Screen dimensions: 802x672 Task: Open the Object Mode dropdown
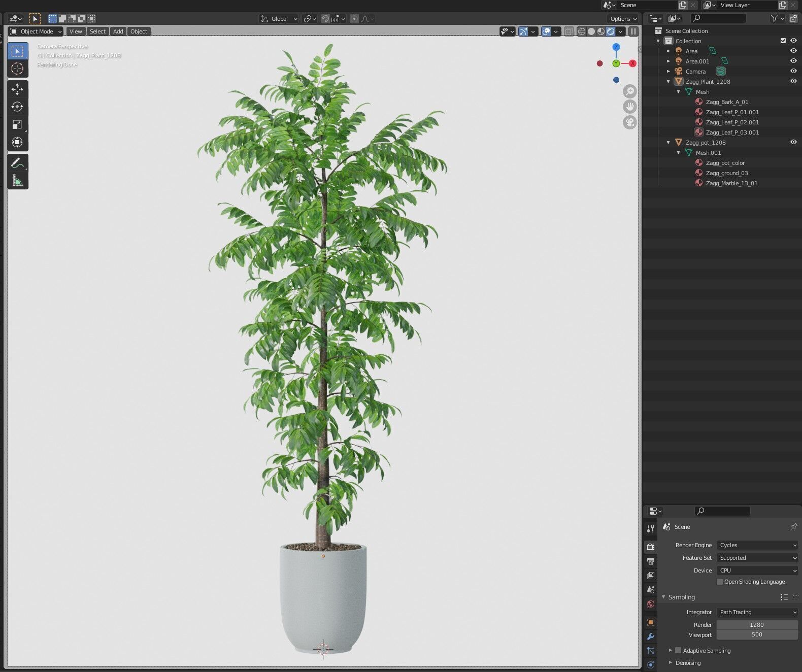37,31
